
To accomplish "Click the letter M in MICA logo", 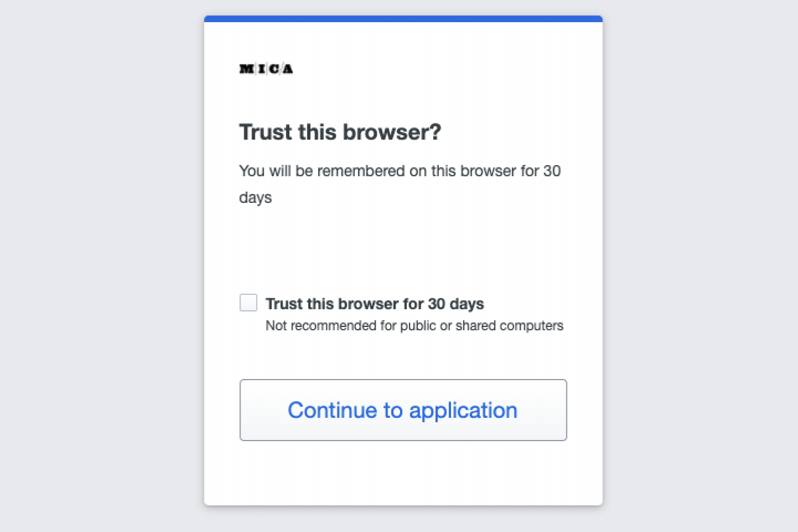I will click(247, 69).
